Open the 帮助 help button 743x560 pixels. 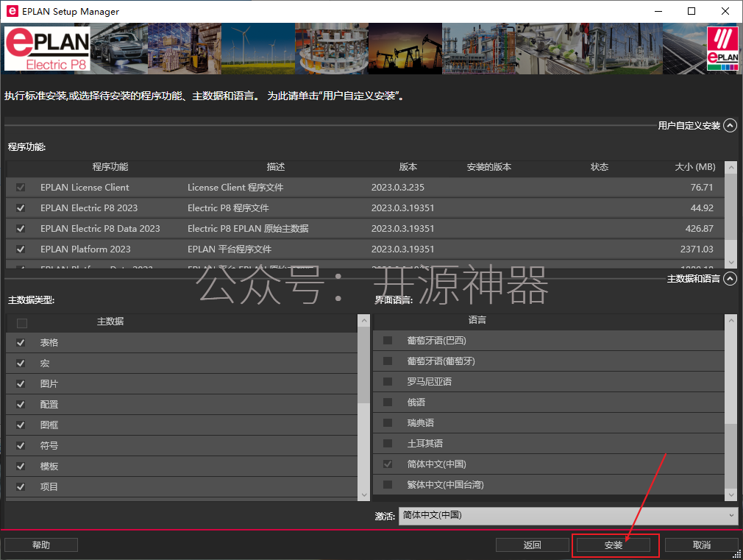click(x=40, y=545)
